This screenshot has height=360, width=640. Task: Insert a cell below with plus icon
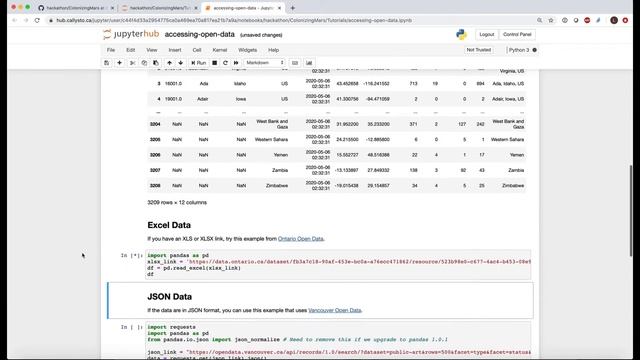point(120,63)
